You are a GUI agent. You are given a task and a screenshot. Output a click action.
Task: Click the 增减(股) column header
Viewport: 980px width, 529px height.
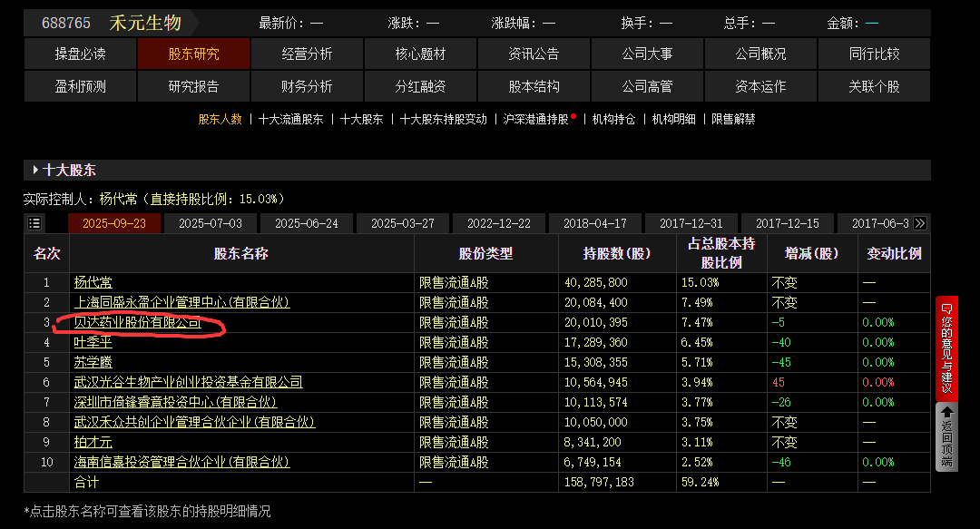pos(812,253)
